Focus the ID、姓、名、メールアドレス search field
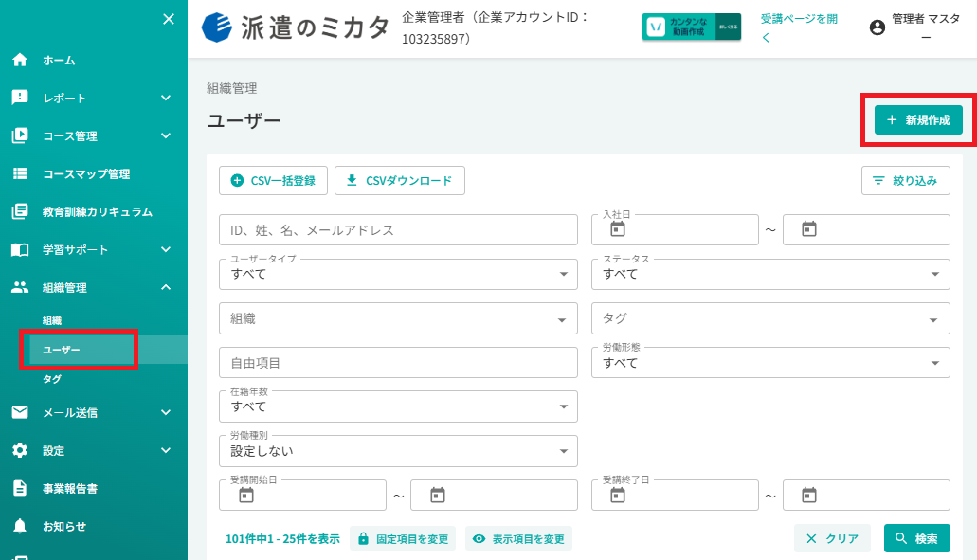The height and width of the screenshot is (560, 977). pyautogui.click(x=398, y=230)
